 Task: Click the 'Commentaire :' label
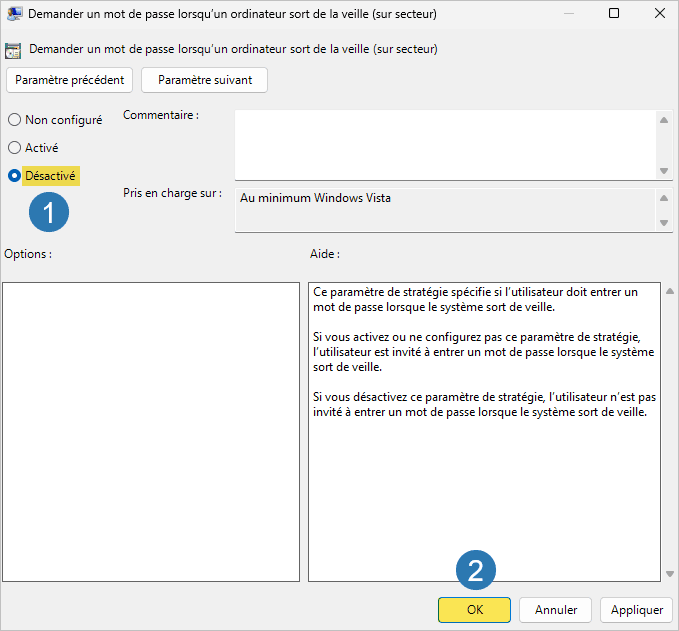[x=161, y=115]
